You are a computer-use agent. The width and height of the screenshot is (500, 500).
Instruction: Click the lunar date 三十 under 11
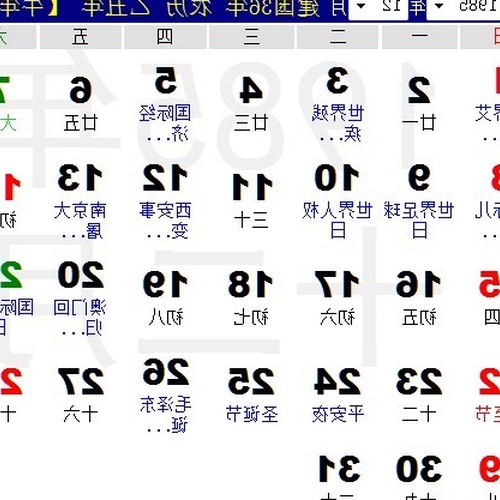[x=251, y=220]
